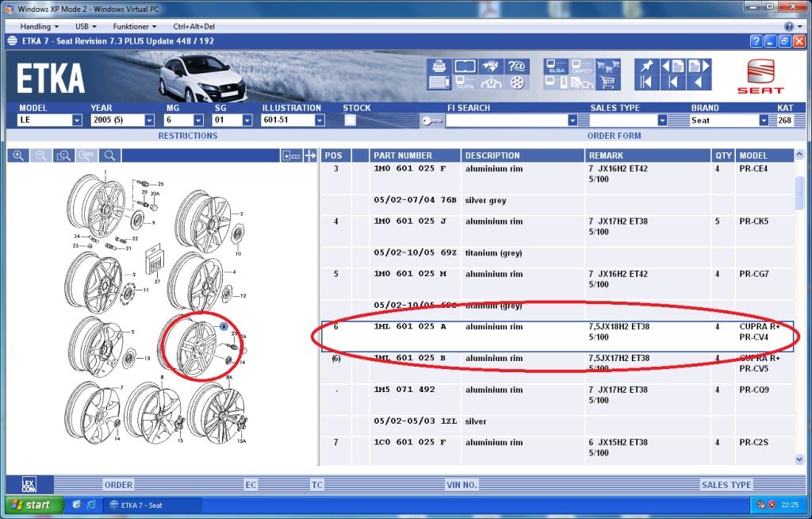Select the zoom region magnifier tool
The height and width of the screenshot is (519, 812).
63,156
